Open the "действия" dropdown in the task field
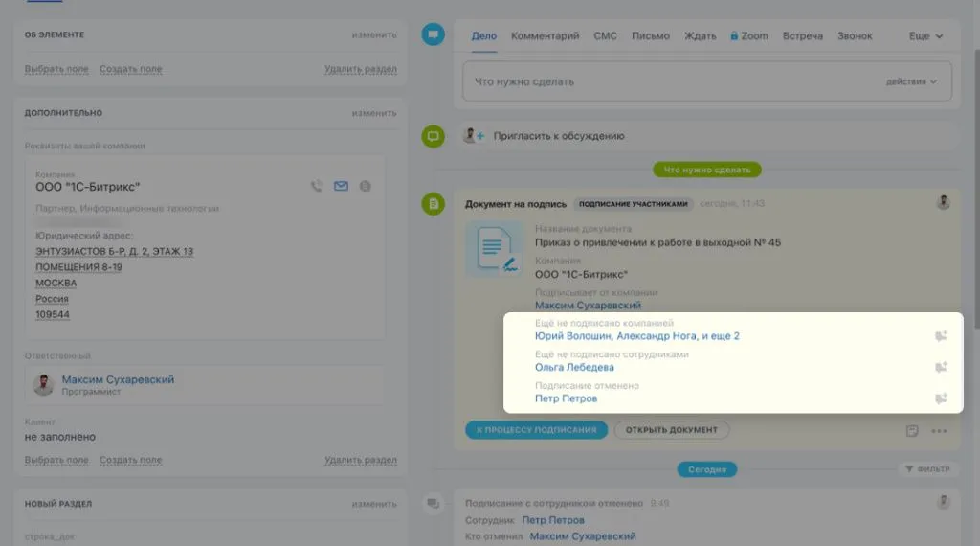 click(910, 82)
